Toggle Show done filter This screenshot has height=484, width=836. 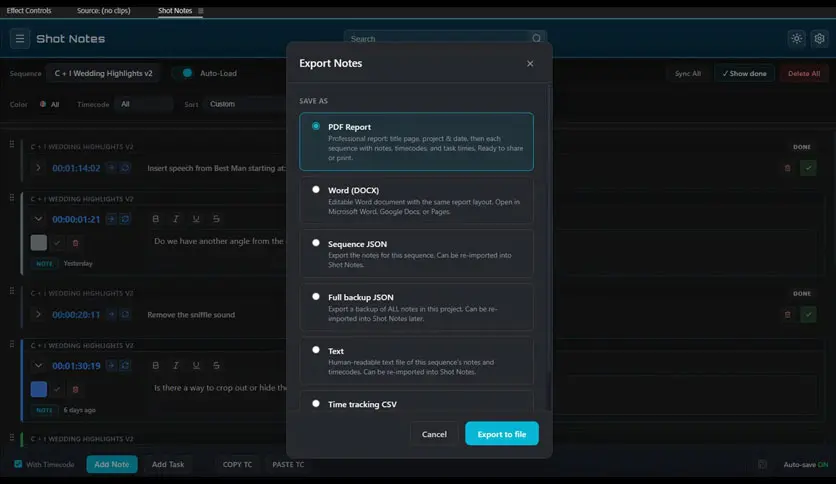[x=744, y=74]
